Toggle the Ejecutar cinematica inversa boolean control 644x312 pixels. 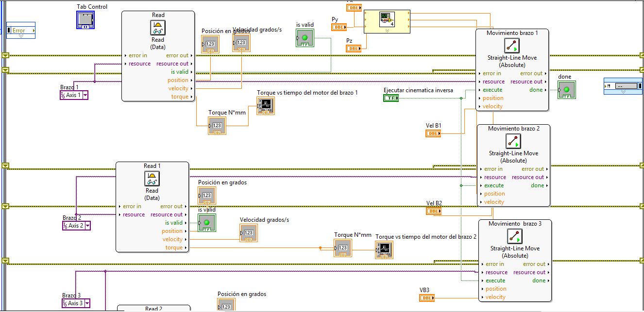[391, 99]
